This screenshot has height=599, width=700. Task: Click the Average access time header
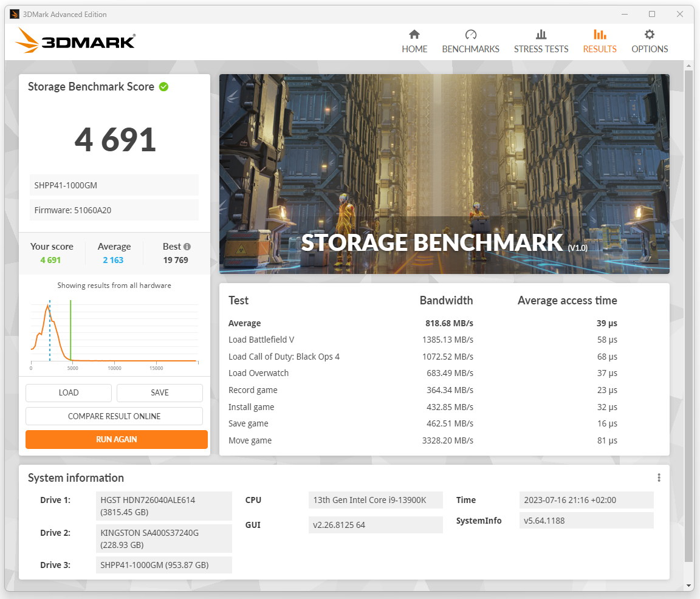(568, 300)
